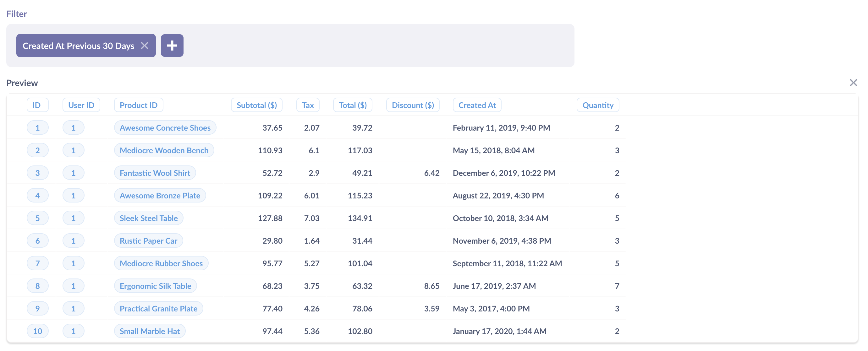Select the Awesome Concrete Shoes product
This screenshot has height=351, width=868.
[x=165, y=127]
